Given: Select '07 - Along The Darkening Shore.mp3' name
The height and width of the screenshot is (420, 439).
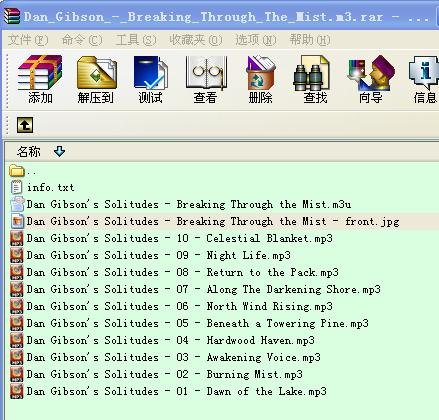Looking at the screenshot, I should point(204,290).
